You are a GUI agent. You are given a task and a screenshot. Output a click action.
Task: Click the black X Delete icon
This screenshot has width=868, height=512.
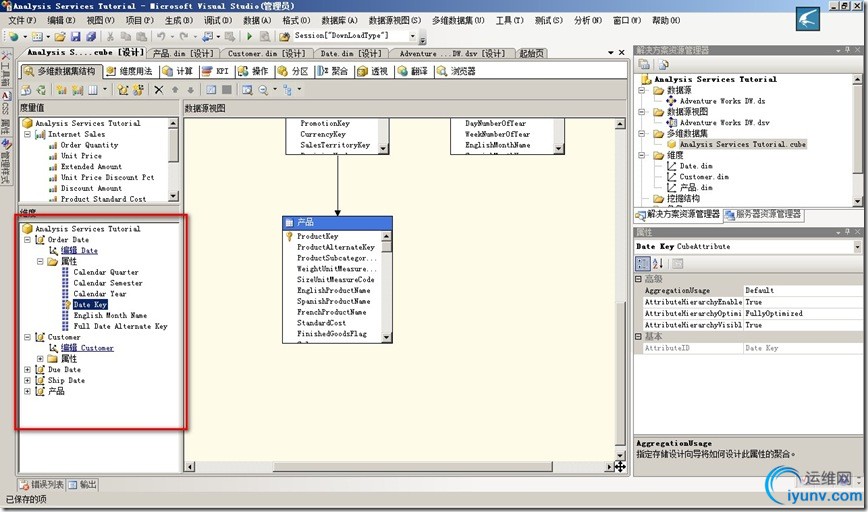click(x=159, y=90)
